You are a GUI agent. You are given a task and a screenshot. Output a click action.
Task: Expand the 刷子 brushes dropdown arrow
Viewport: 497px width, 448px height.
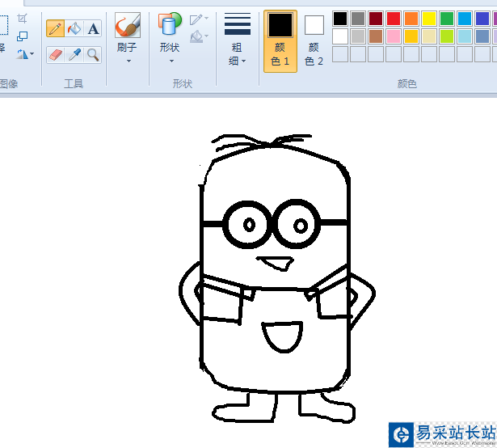tap(128, 61)
